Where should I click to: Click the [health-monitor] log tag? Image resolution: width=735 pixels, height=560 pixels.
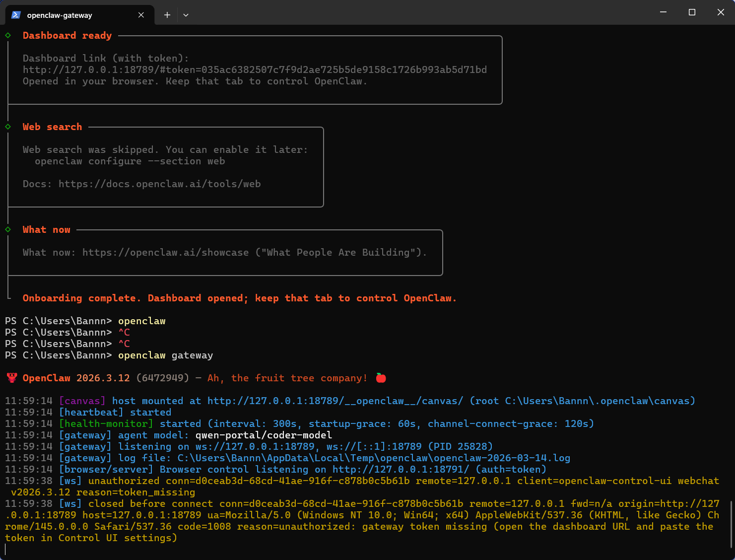(x=106, y=423)
